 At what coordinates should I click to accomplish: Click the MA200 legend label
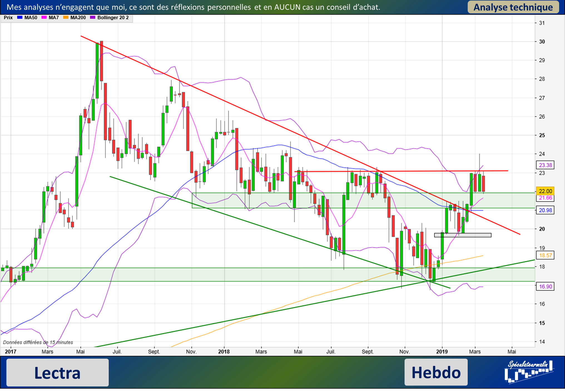78,18
